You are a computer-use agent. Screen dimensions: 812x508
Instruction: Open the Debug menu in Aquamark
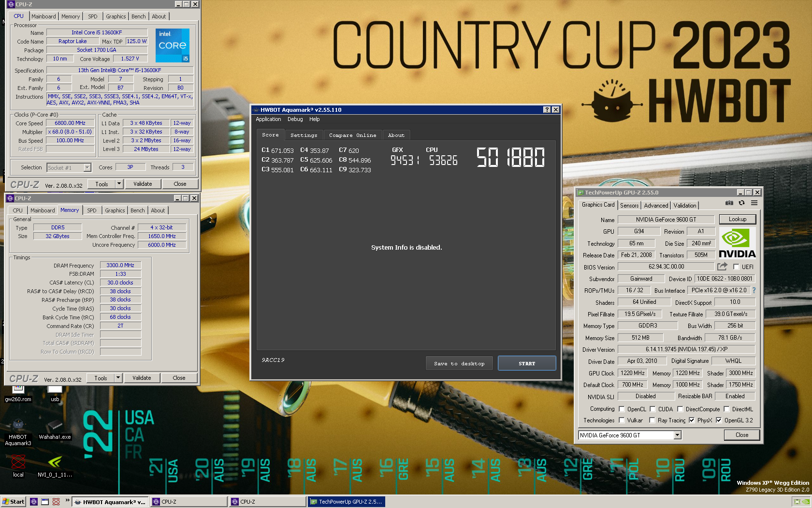(295, 120)
